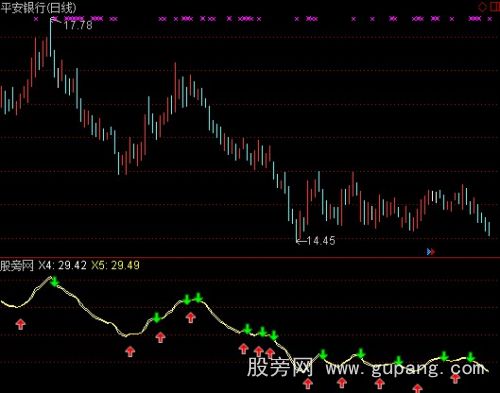Click the rightmost red up arrow in indicator pane
This screenshot has height=393, width=500.
pos(455,379)
